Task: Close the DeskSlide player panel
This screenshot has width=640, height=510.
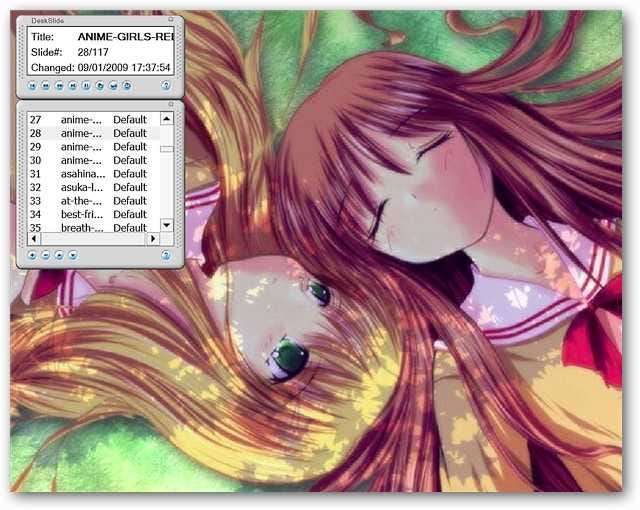Action: coord(171,19)
